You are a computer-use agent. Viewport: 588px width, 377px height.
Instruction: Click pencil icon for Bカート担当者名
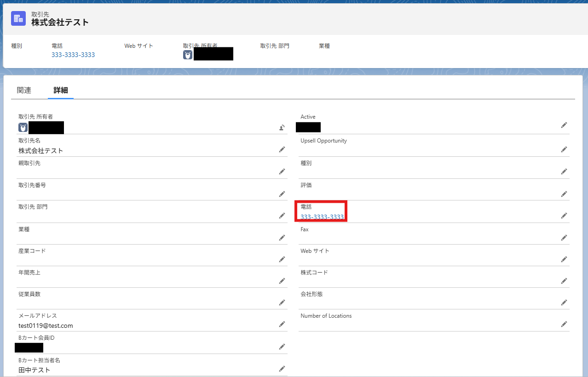[282, 369]
